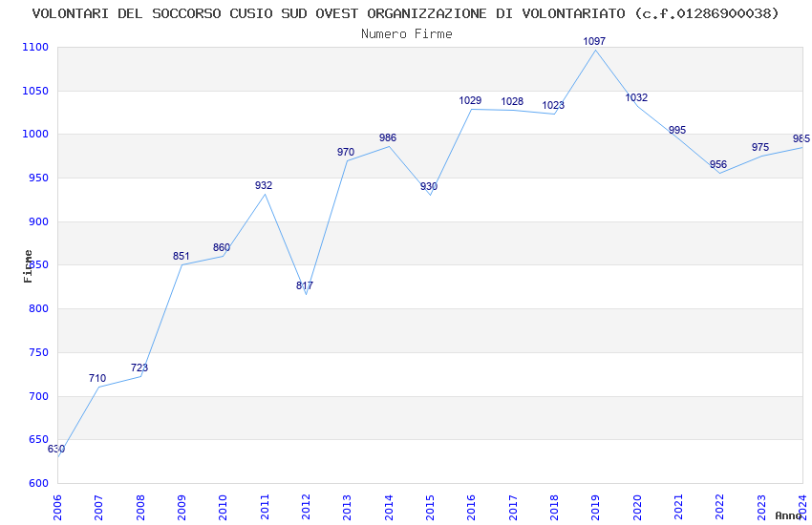Click the 2015 x-axis year label
This screenshot has width=812, height=525.
pyautogui.click(x=430, y=508)
